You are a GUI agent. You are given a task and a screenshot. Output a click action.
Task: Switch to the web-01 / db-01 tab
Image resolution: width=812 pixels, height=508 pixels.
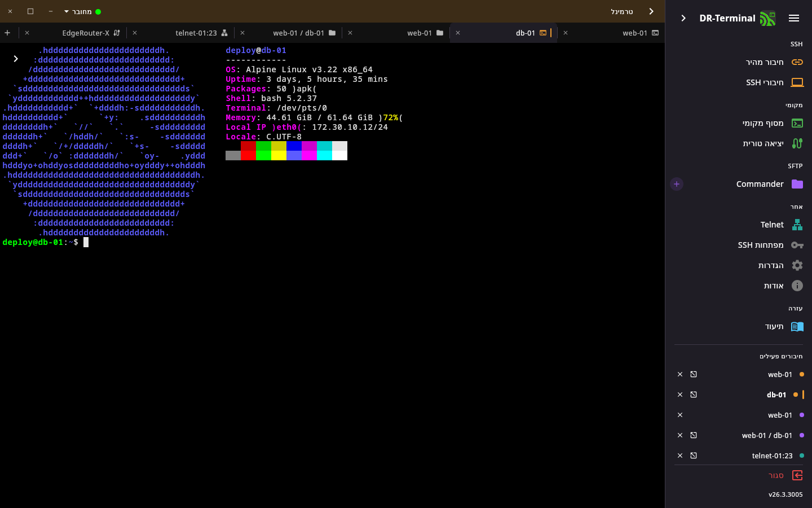pyautogui.click(x=289, y=33)
